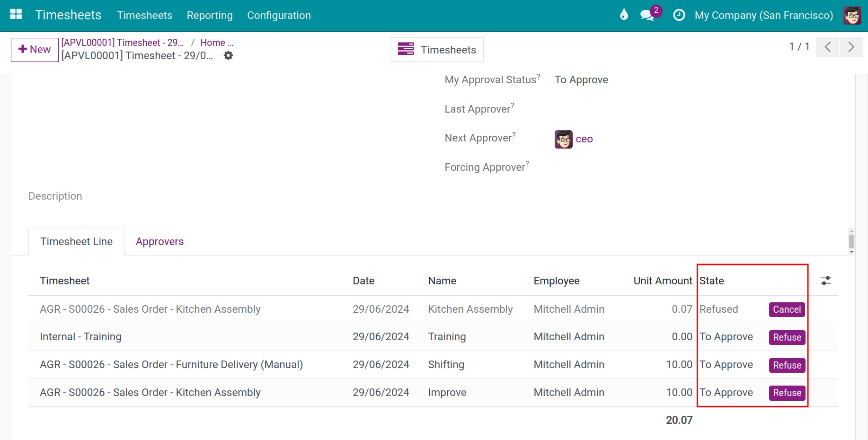This screenshot has width=868, height=440.
Task: Switch to the Approvers tab
Action: click(x=159, y=241)
